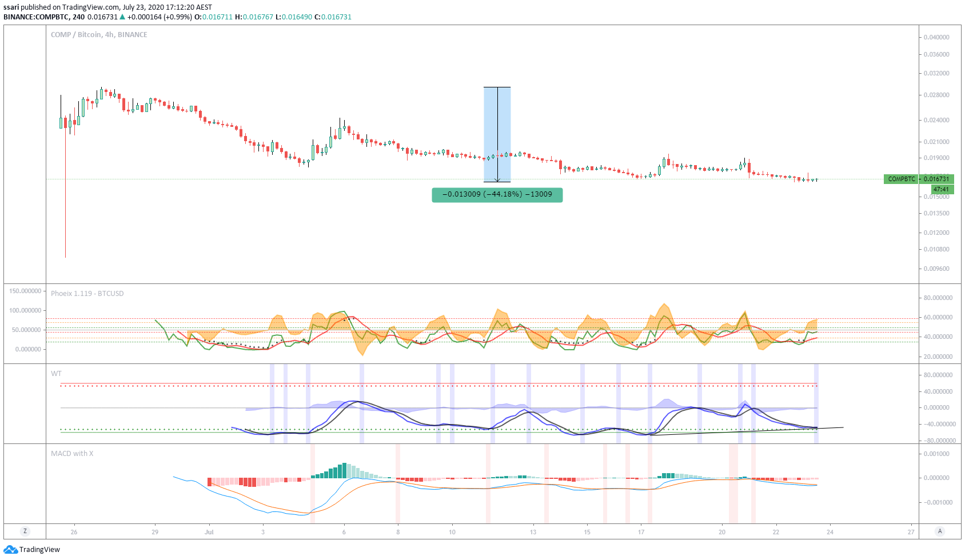Click the ssari publisher name in header
The width and height of the screenshot is (965, 560).
[x=11, y=7]
